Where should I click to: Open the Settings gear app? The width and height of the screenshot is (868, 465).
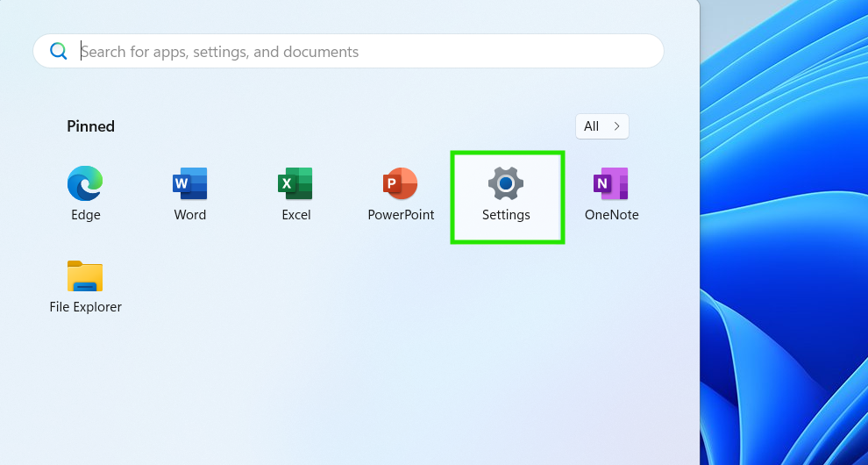[506, 194]
